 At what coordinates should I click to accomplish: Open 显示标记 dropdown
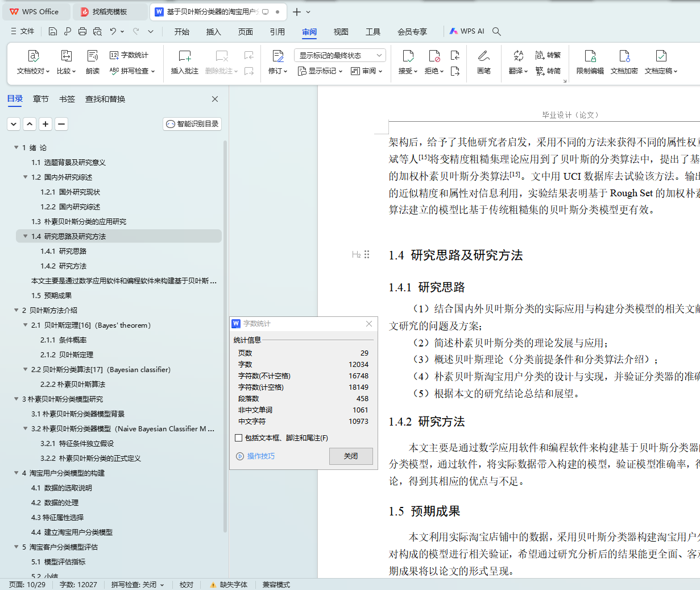[x=320, y=71]
